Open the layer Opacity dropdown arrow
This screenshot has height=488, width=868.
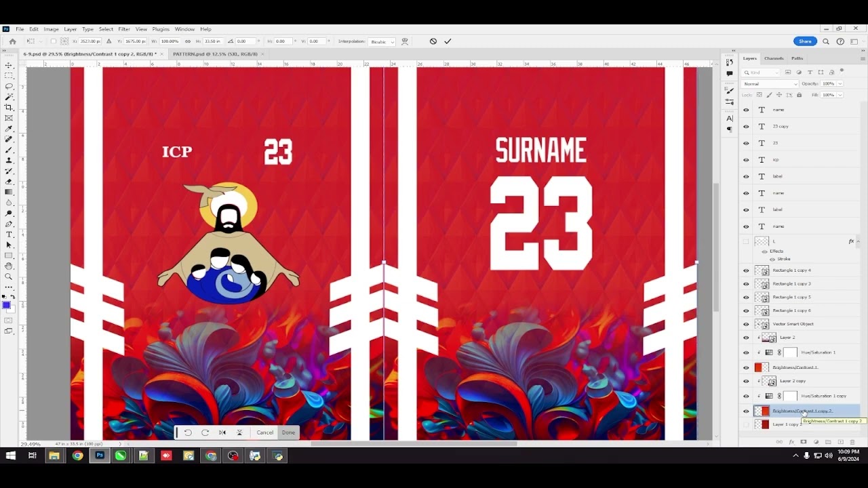[840, 84]
